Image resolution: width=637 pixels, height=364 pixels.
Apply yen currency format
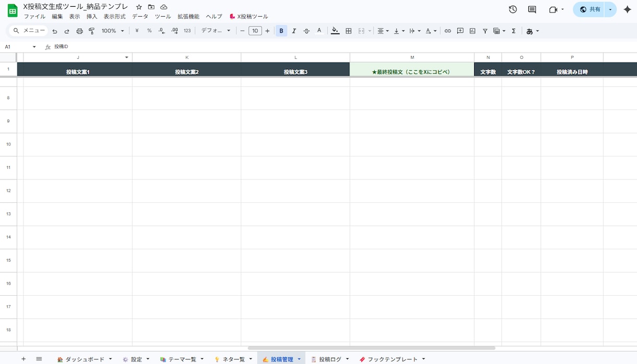pos(137,31)
